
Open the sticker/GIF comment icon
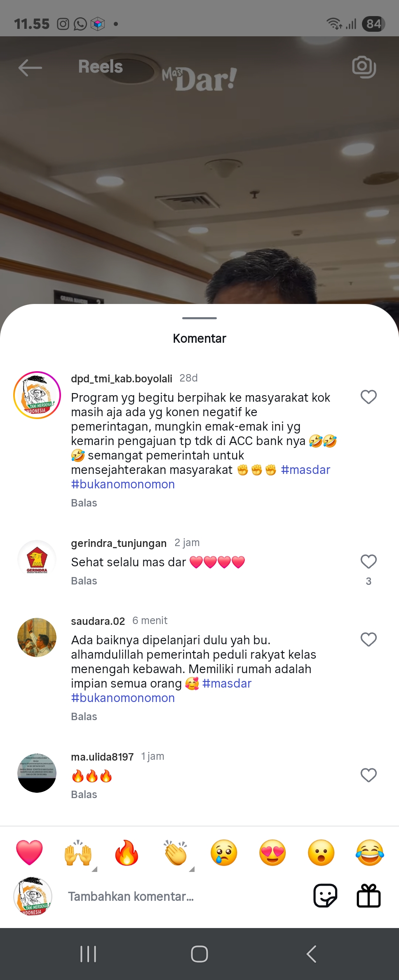[x=325, y=895]
